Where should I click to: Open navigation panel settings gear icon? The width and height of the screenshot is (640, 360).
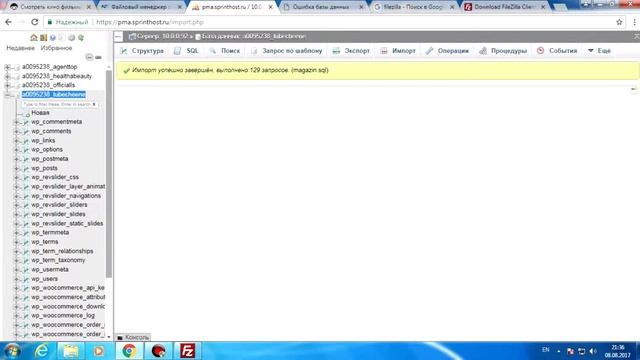point(71,38)
